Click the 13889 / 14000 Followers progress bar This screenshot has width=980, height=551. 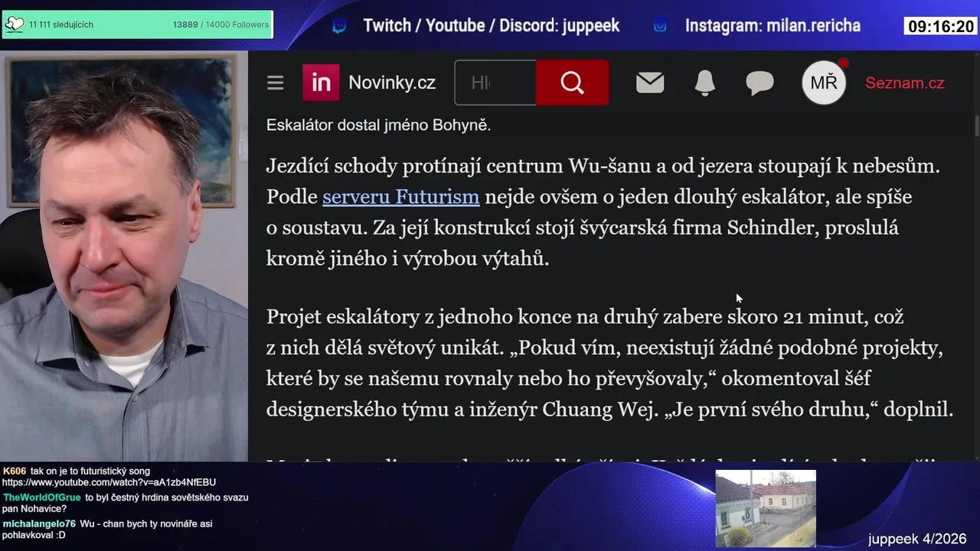(x=138, y=24)
